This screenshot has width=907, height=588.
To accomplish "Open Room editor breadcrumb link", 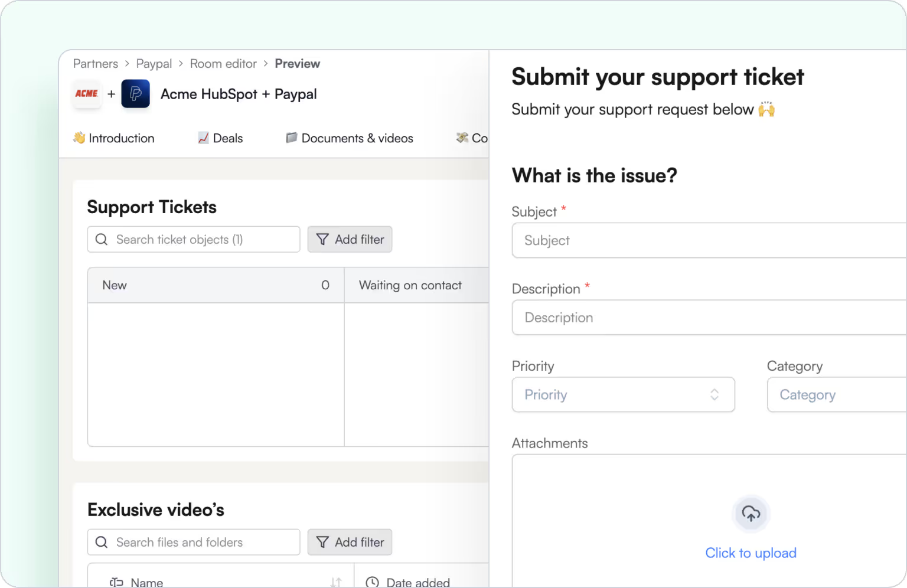I will coord(223,64).
